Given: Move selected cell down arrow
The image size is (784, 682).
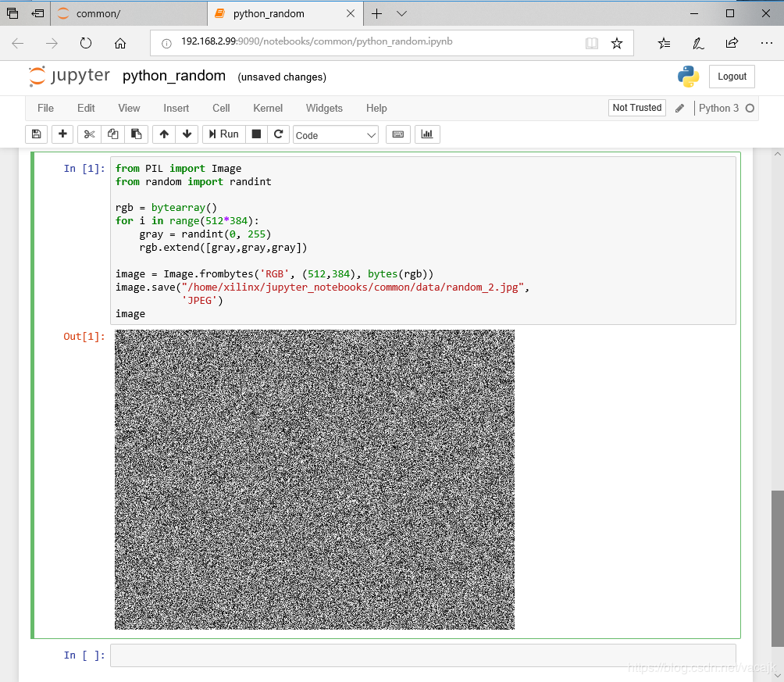Looking at the screenshot, I should (x=187, y=134).
